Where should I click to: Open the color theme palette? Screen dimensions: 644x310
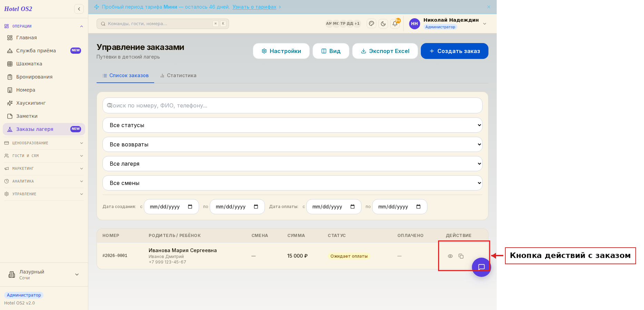click(371, 24)
